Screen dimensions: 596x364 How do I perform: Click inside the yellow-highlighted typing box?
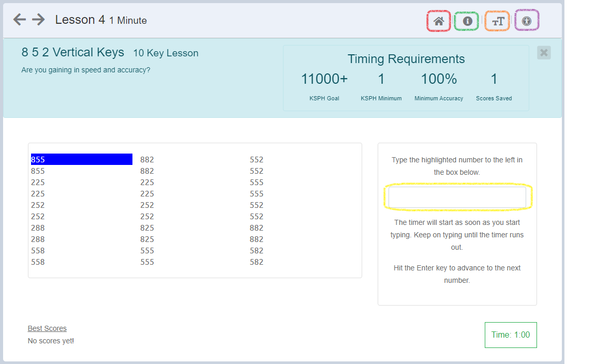[457, 197]
